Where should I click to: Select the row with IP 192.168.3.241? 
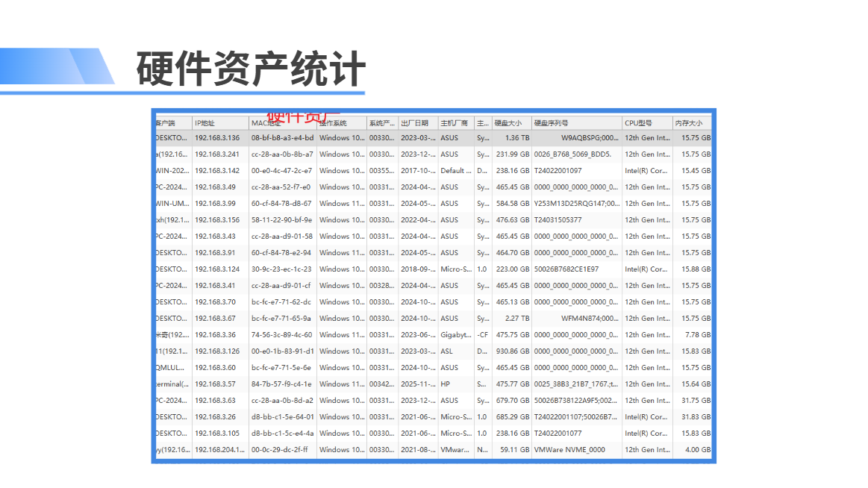tap(434, 154)
